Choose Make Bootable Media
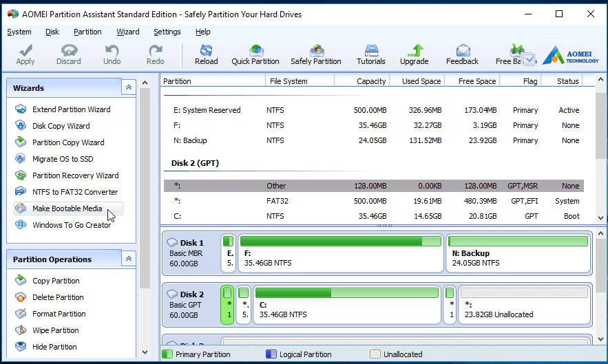Image resolution: width=608 pixels, height=364 pixels. pyautogui.click(x=68, y=208)
